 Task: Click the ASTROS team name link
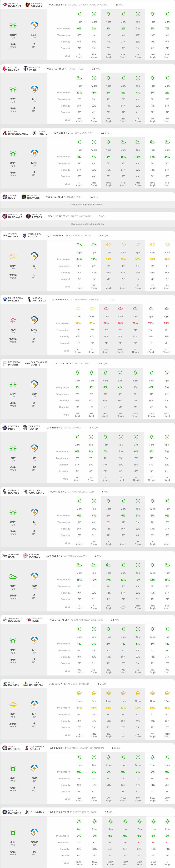click(37, 217)
